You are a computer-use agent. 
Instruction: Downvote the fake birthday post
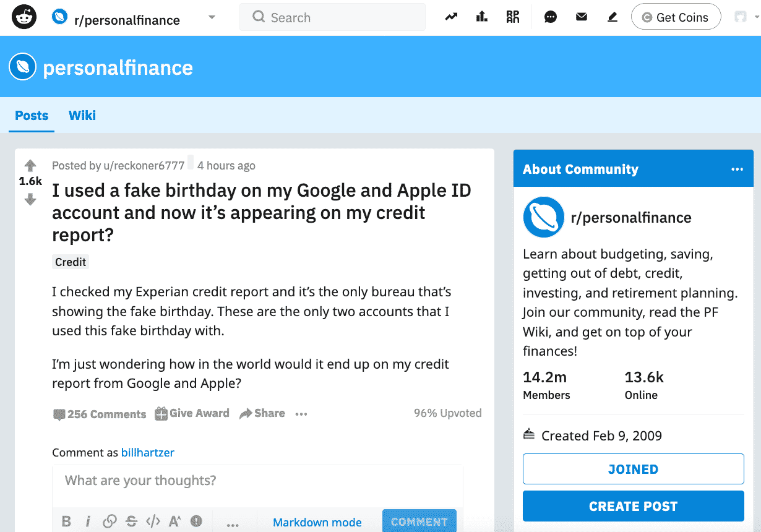coord(30,199)
